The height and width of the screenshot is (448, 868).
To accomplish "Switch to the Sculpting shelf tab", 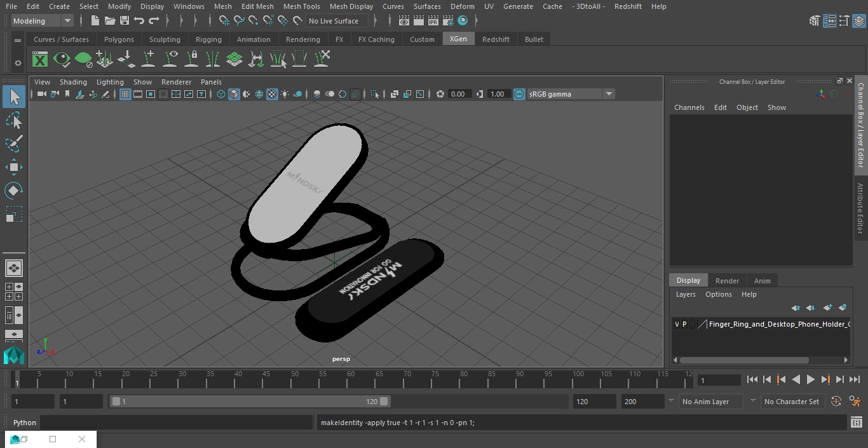I will coord(165,39).
